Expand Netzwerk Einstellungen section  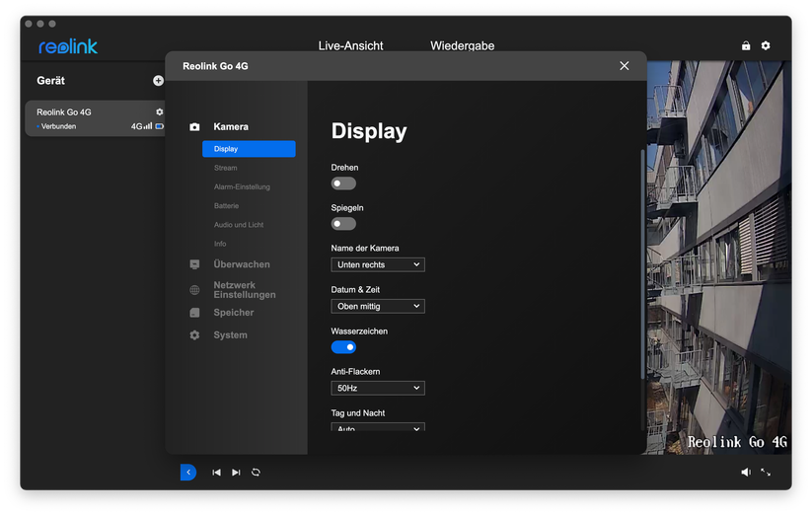245,290
